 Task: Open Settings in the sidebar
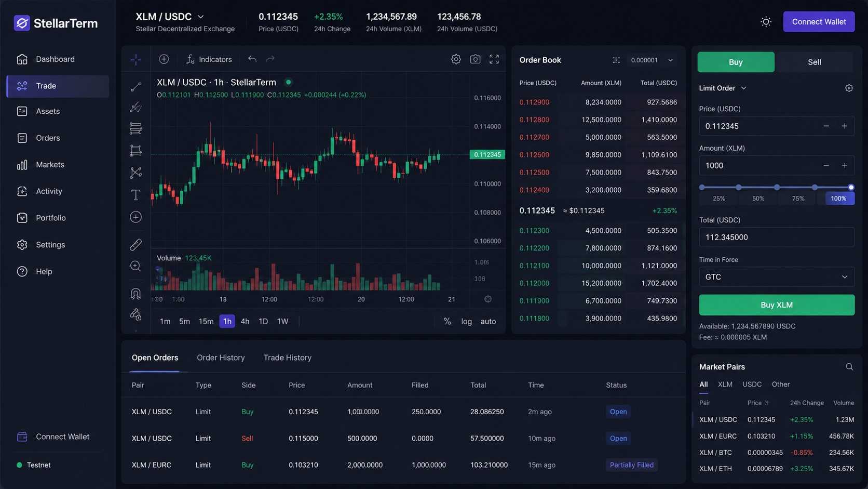(58, 245)
